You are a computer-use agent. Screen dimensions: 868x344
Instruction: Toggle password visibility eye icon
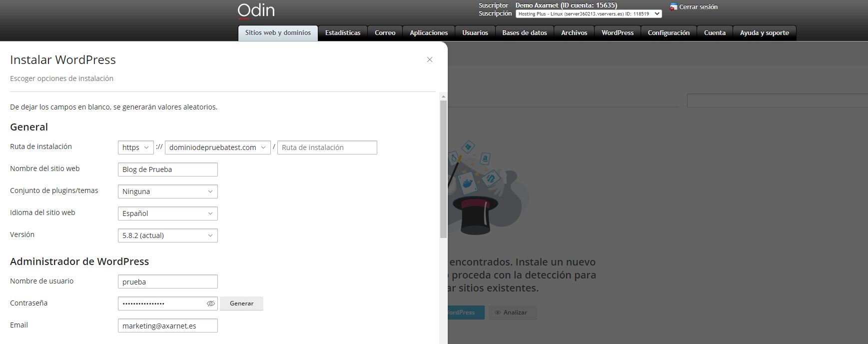pos(211,303)
